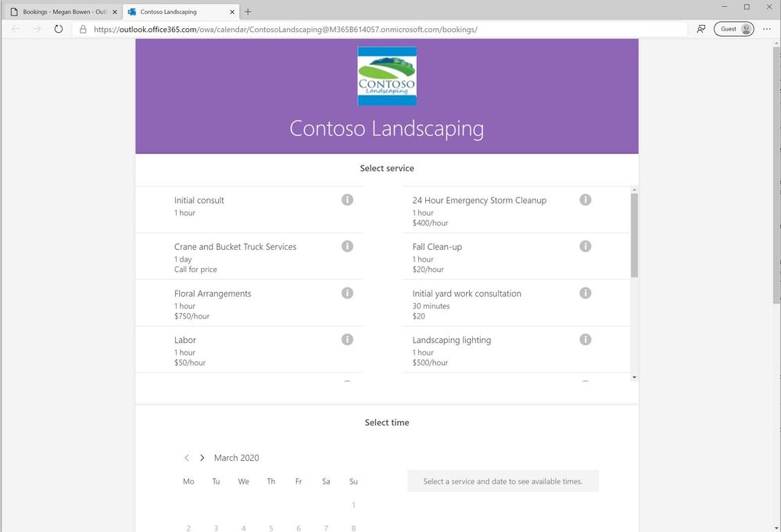Pick the Fall Clean-up service
This screenshot has height=532, width=781.
pyautogui.click(x=517, y=255)
